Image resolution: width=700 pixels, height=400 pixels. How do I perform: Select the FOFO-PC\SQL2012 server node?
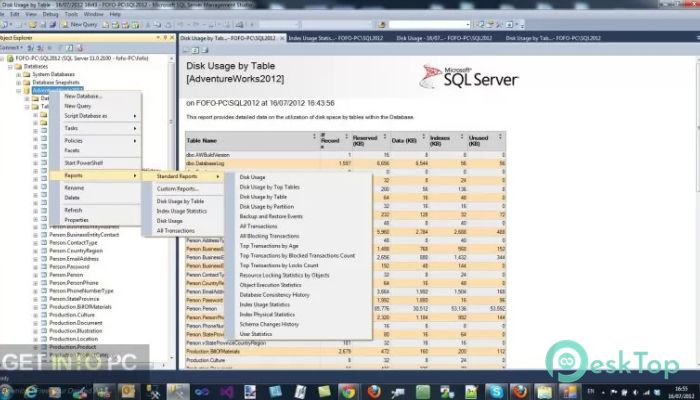coord(82,58)
